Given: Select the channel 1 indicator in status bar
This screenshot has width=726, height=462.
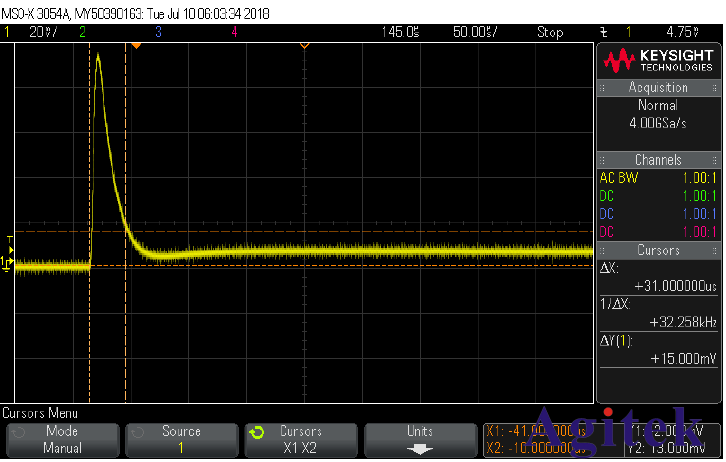Looking at the screenshot, I should pos(7,32).
